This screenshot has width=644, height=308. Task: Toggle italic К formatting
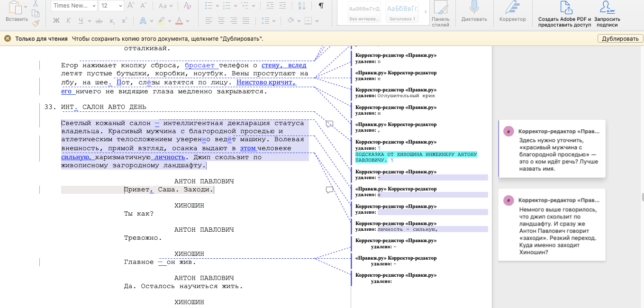pos(69,20)
